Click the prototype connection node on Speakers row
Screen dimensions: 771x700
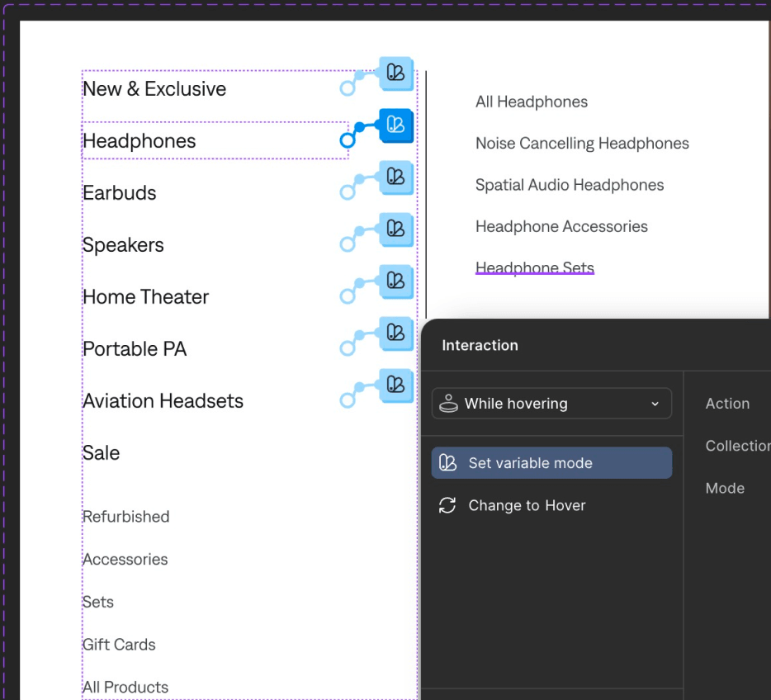click(348, 244)
